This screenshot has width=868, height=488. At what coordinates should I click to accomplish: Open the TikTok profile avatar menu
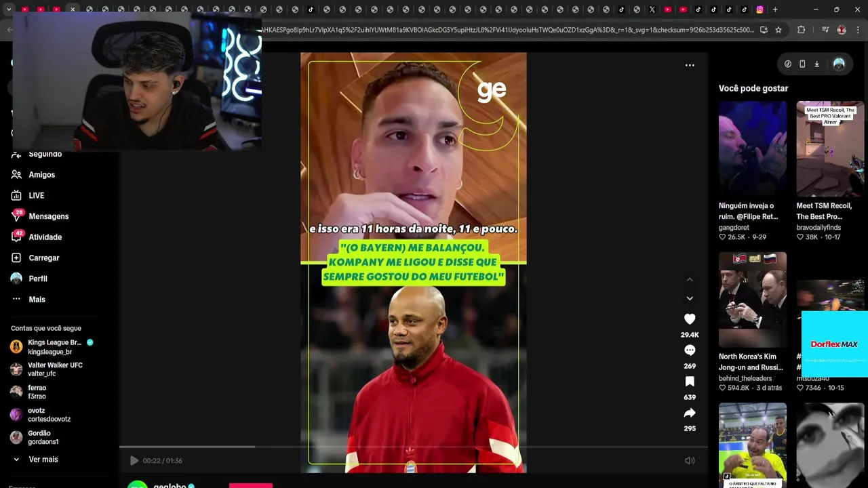click(839, 64)
